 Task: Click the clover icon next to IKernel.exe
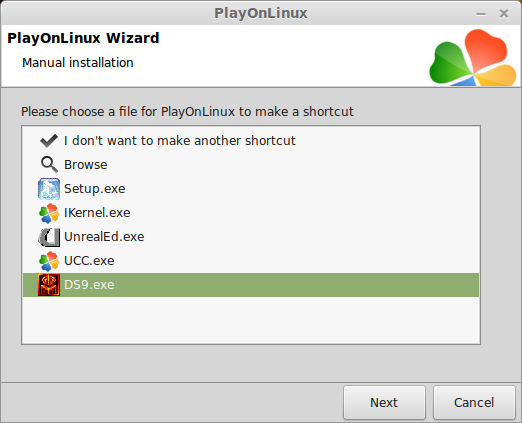click(49, 213)
